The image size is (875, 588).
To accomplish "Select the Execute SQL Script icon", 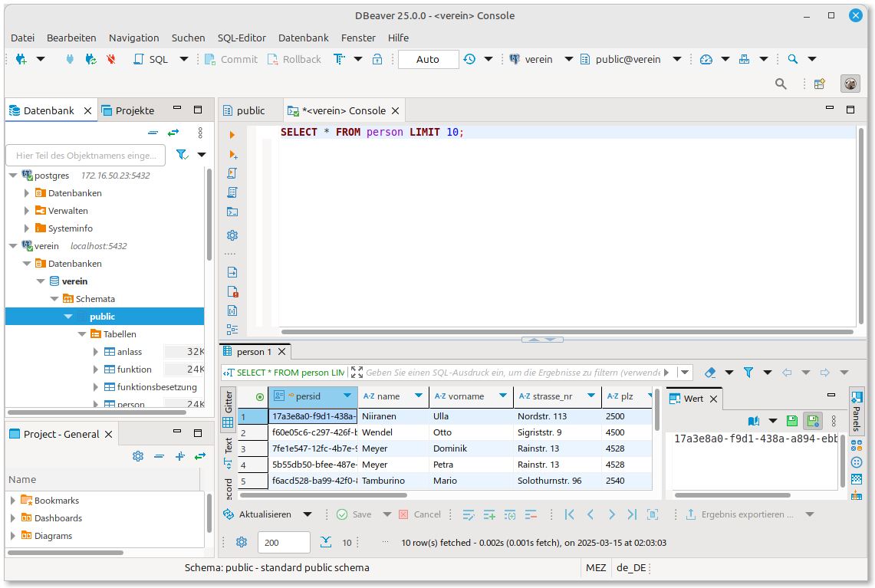I will [x=232, y=173].
